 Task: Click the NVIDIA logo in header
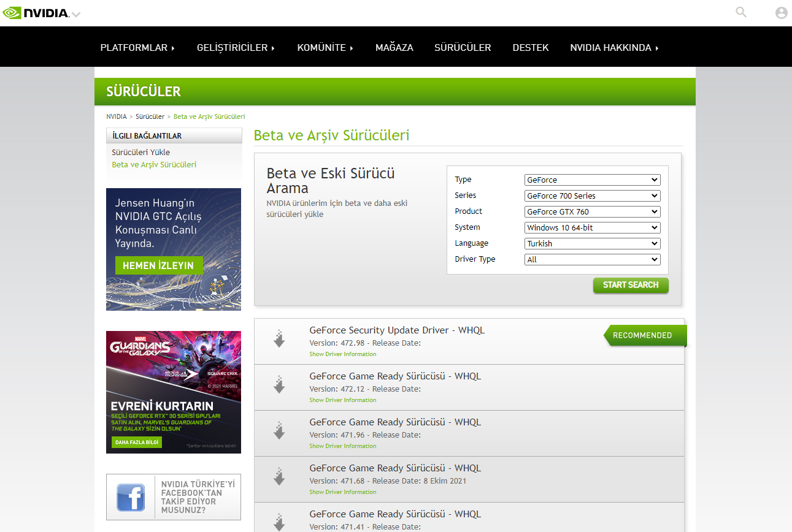tap(35, 13)
